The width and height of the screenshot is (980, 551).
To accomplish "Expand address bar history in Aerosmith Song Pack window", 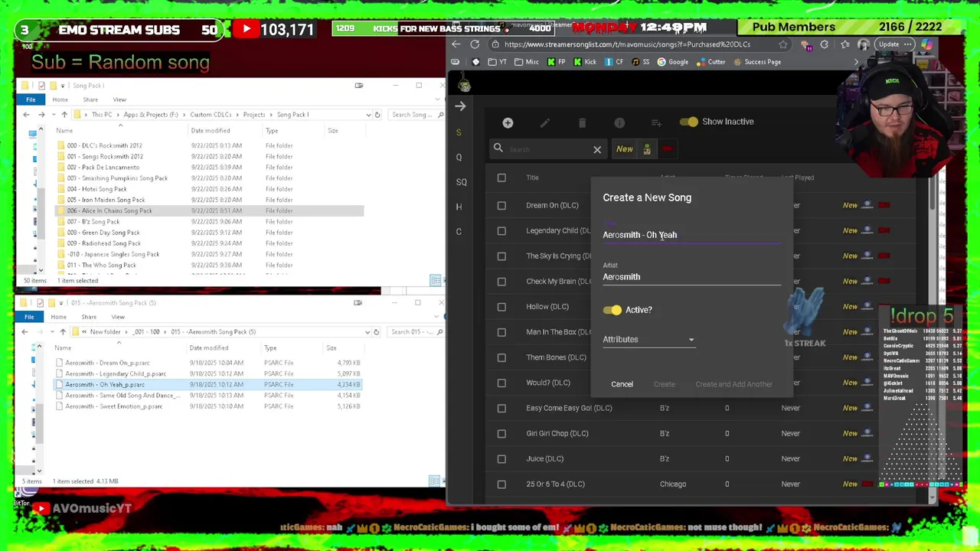I will (367, 332).
